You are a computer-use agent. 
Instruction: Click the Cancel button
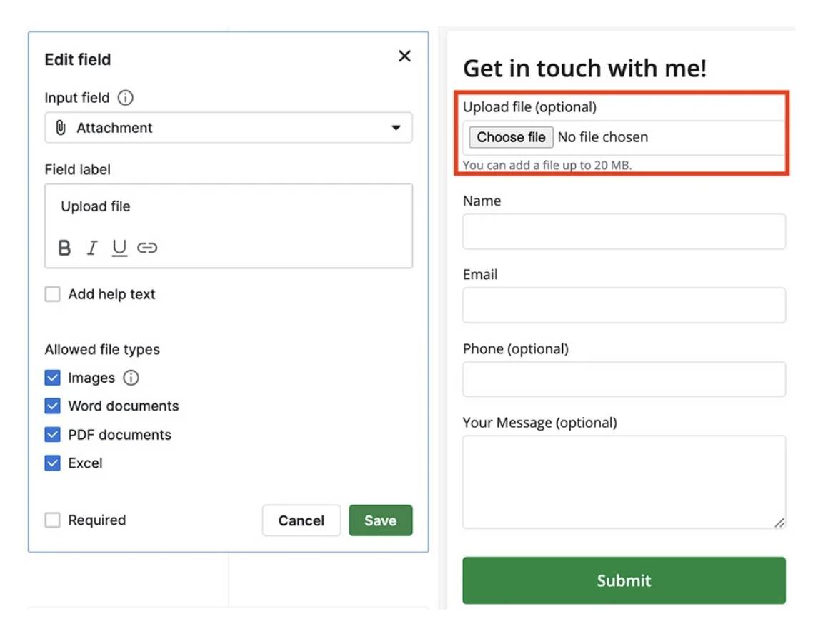point(301,520)
